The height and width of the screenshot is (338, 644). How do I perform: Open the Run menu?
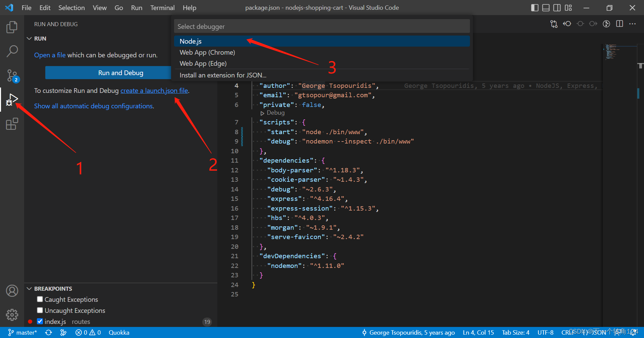(137, 8)
